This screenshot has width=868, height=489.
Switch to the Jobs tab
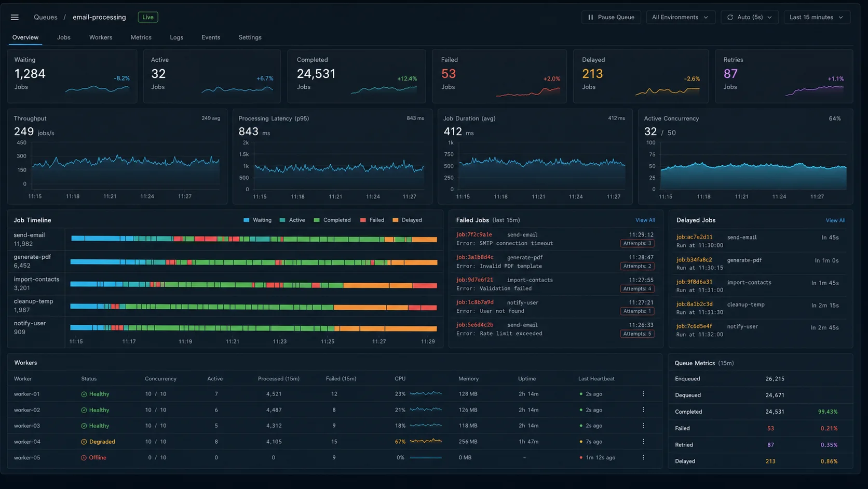click(64, 37)
